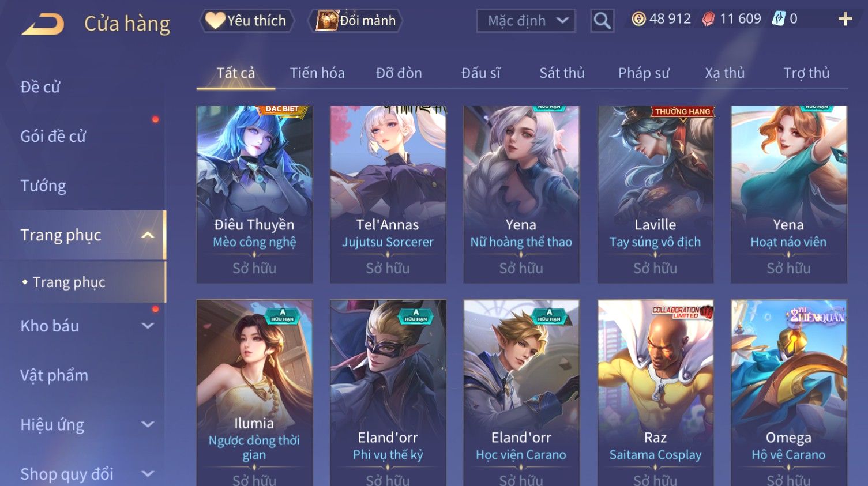
Task: Collapse the Trang phục sidebar section
Action: point(148,235)
